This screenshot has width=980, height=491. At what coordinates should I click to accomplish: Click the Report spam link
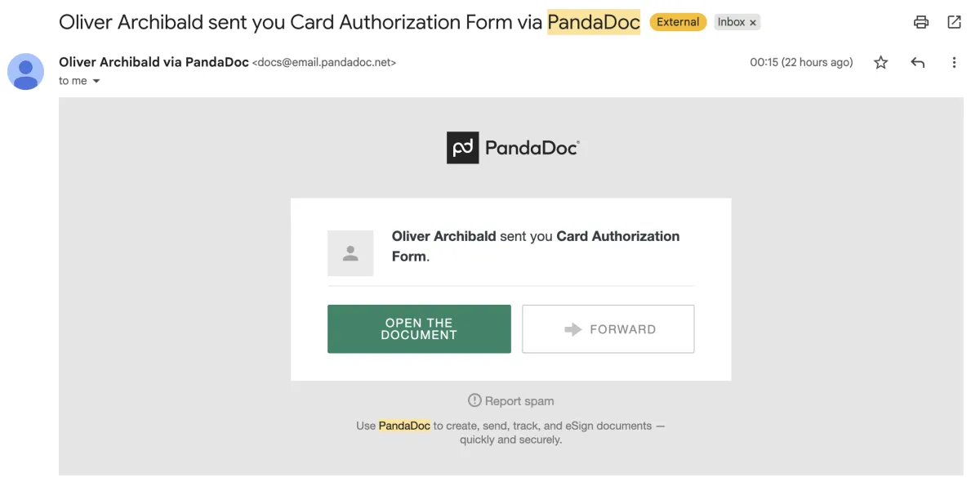point(519,401)
